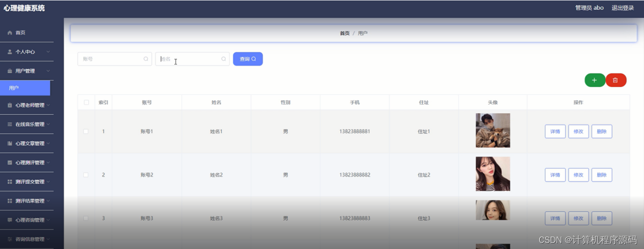Click the 姓名1 table cell

[217, 131]
